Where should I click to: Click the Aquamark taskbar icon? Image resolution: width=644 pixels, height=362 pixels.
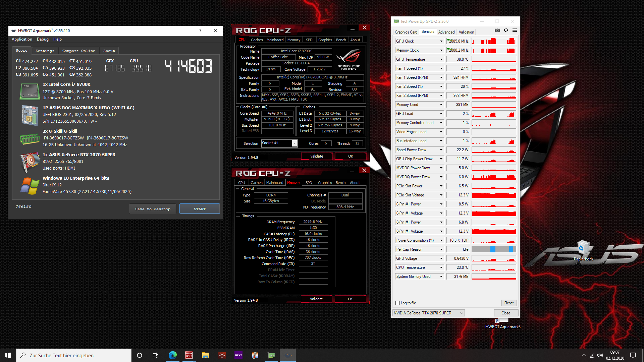[x=288, y=355]
